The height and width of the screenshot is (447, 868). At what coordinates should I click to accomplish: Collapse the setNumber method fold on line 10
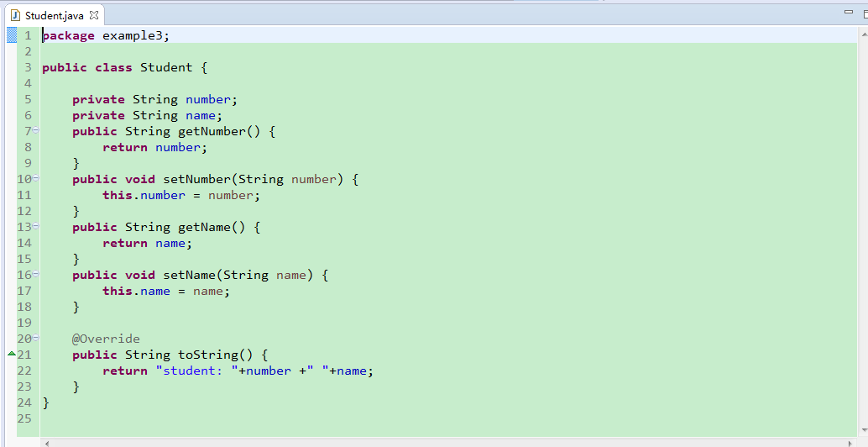pyautogui.click(x=36, y=178)
